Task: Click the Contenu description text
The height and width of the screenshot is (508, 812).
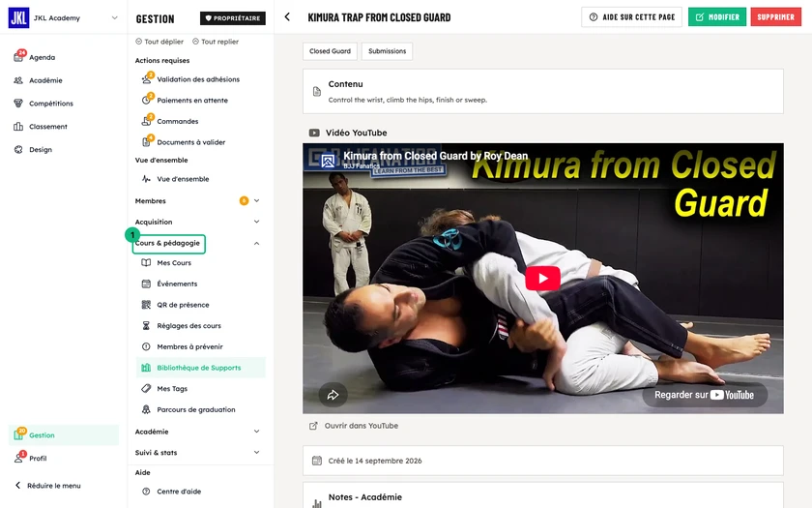Action: click(408, 100)
